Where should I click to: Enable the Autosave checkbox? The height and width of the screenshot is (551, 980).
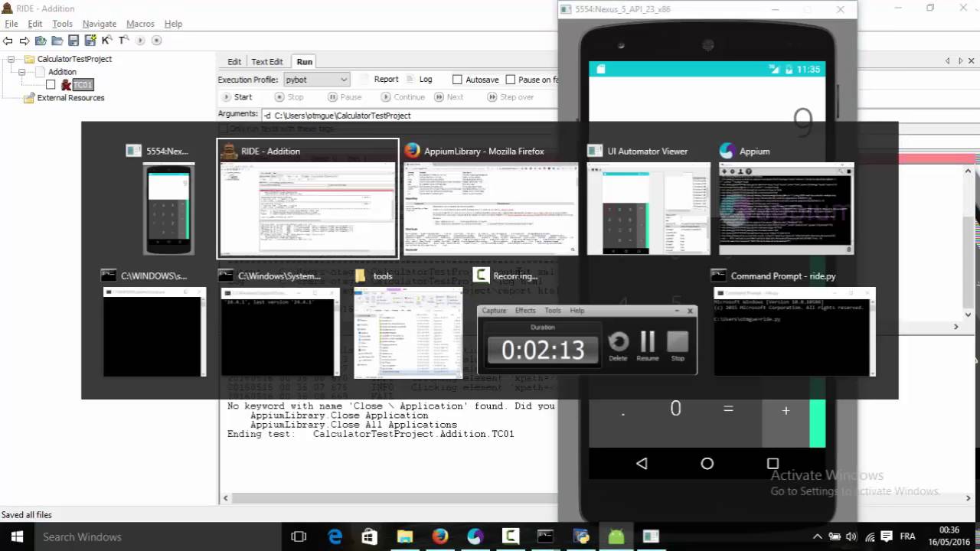pos(457,80)
